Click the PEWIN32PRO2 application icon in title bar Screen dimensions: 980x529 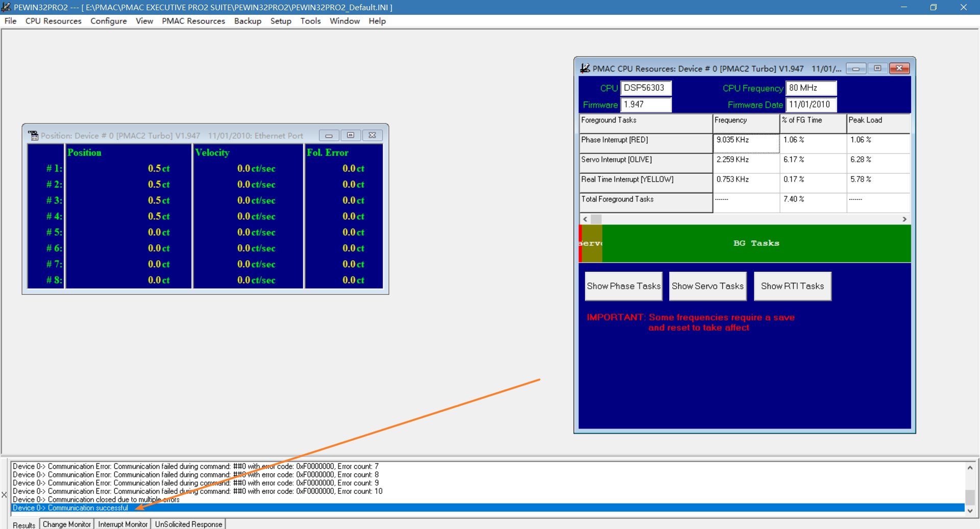pos(6,7)
